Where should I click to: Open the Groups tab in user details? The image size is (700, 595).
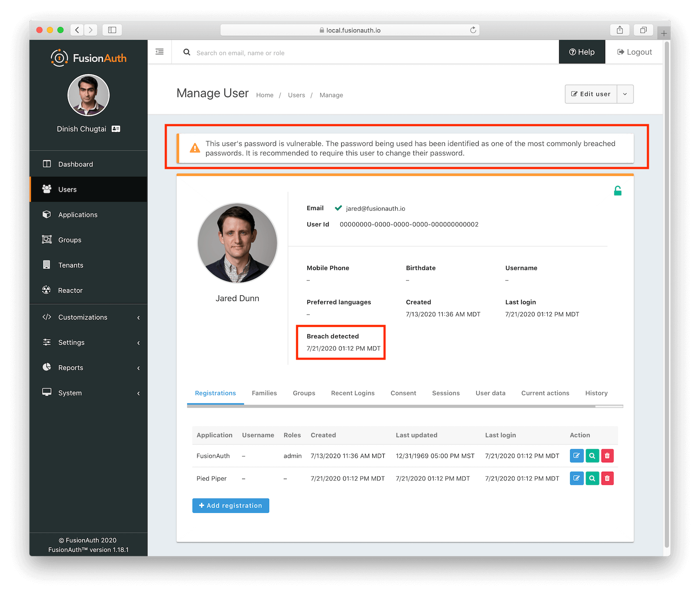(304, 393)
